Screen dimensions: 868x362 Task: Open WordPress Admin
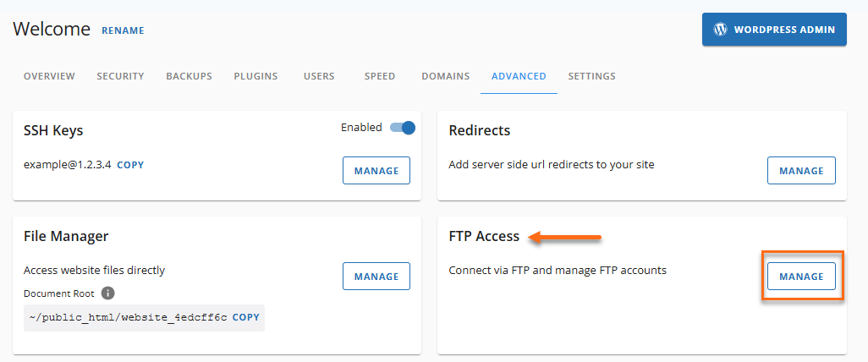click(x=774, y=30)
